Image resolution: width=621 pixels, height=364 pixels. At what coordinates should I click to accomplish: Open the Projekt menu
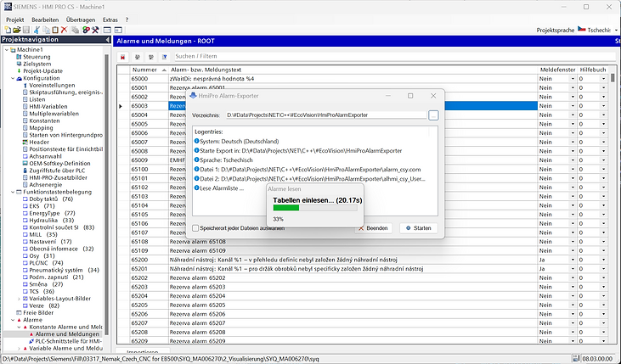pos(15,20)
